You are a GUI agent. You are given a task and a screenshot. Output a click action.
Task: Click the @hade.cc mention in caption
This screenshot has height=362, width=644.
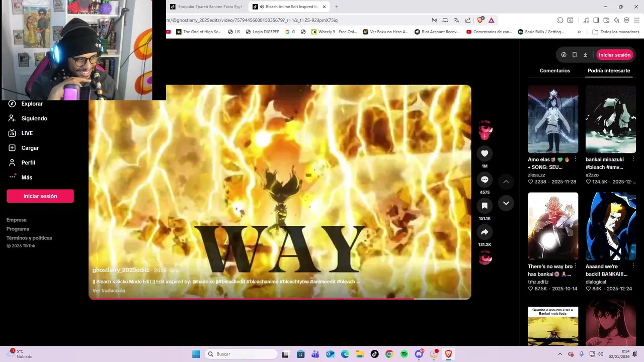point(203,282)
